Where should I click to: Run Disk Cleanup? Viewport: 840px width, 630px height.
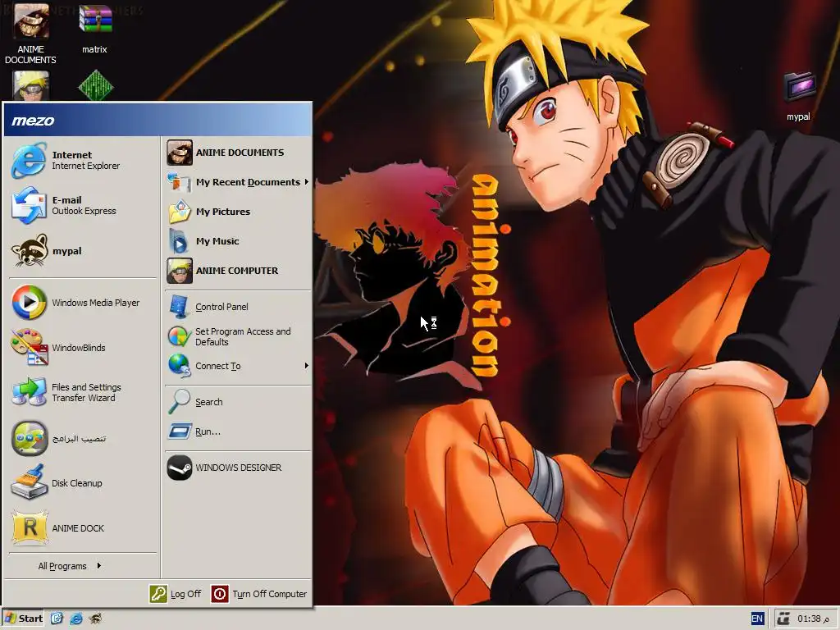82,483
